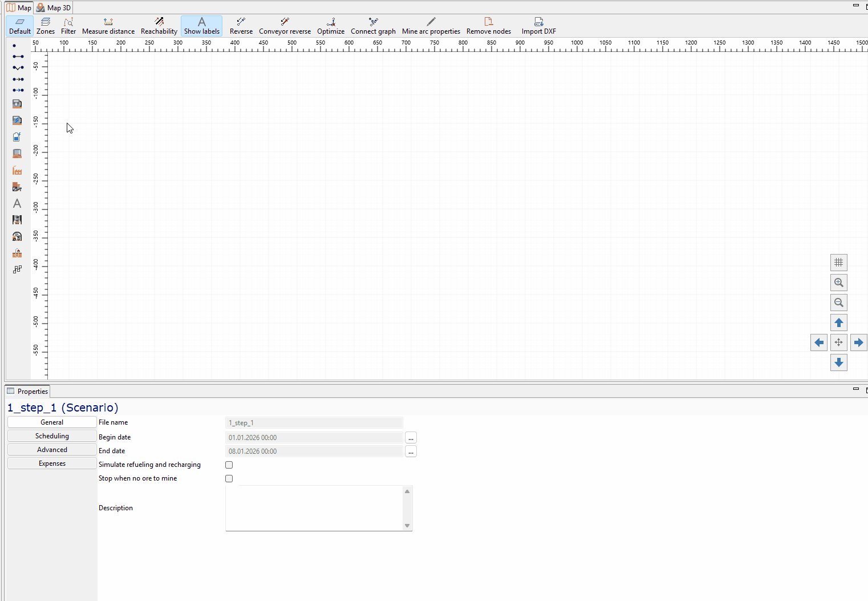Open the Import DXF tool
Screen dimensions: 868x601
[538, 26]
